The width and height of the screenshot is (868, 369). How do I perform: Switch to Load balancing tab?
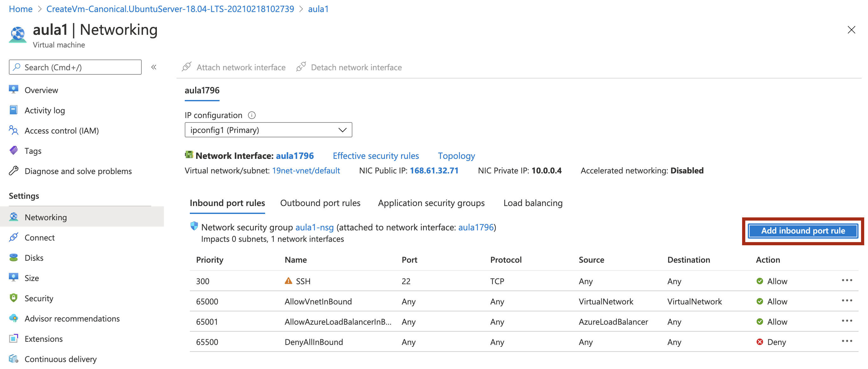coord(533,203)
